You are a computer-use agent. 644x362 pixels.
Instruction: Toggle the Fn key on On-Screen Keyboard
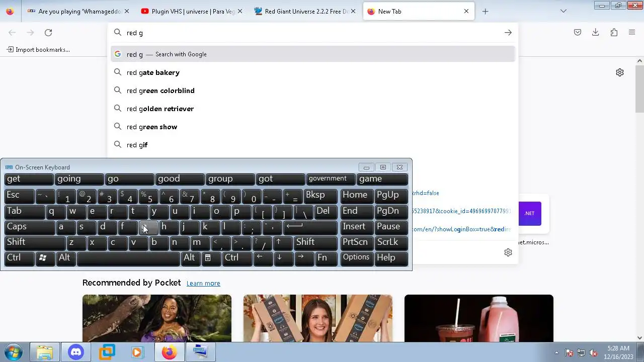(327, 258)
